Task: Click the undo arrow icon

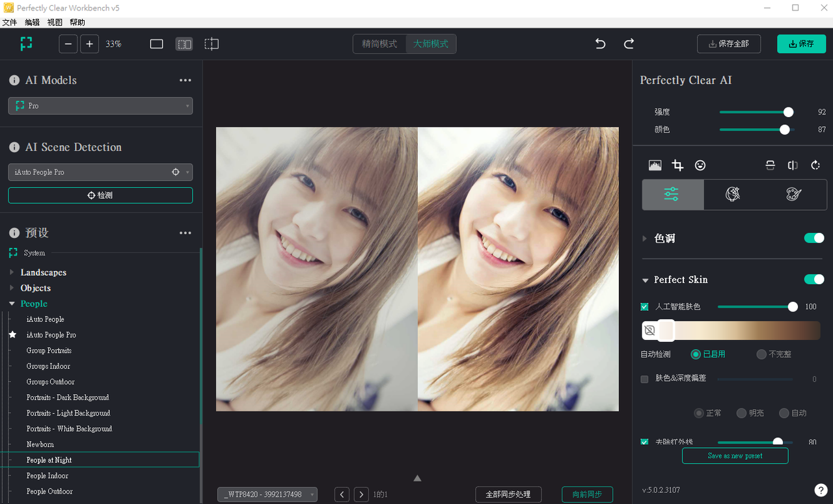Action: click(600, 44)
